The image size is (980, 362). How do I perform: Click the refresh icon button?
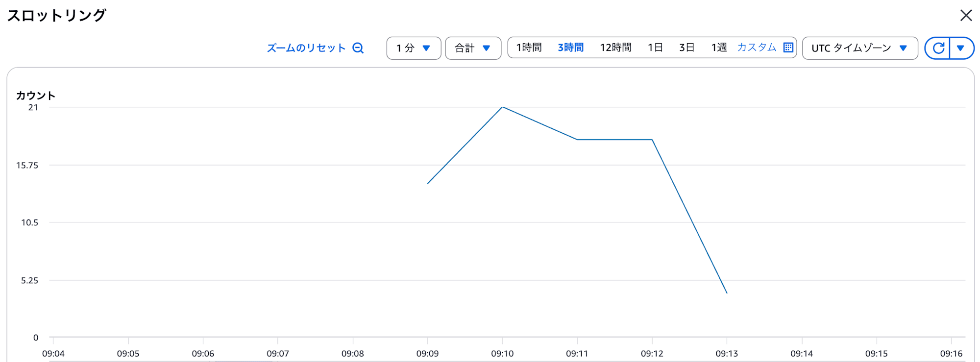pos(938,48)
